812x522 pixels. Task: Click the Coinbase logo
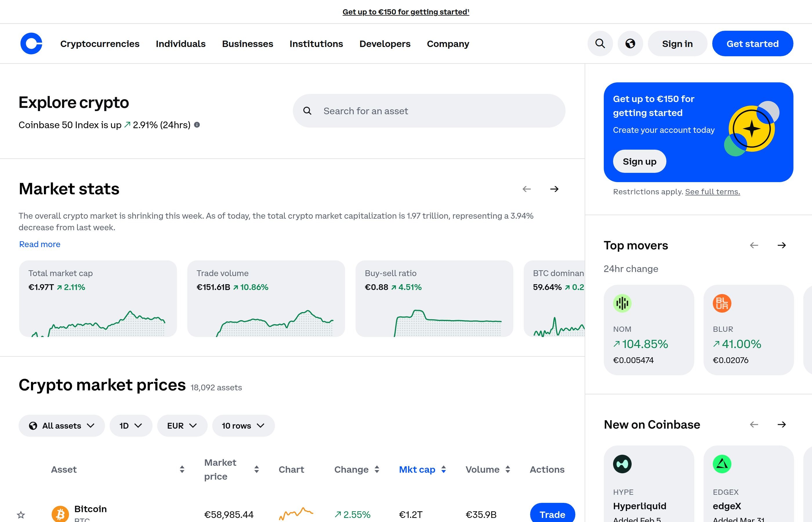(x=31, y=43)
